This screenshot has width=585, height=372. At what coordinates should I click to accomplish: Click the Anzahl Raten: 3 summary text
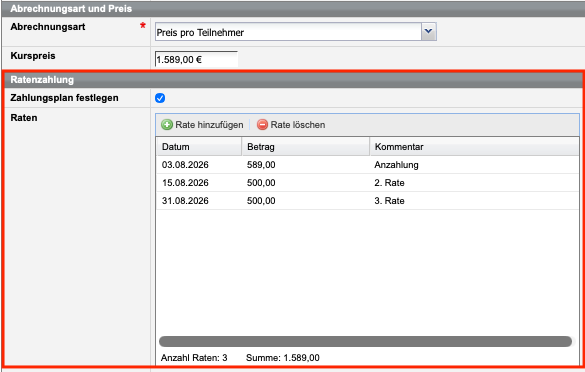pos(194,358)
